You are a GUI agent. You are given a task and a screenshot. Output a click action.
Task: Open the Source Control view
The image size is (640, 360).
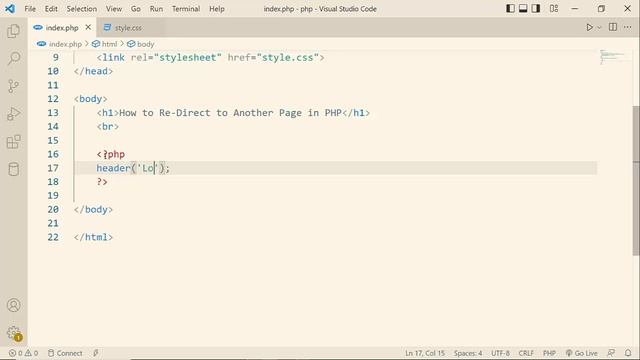13,86
